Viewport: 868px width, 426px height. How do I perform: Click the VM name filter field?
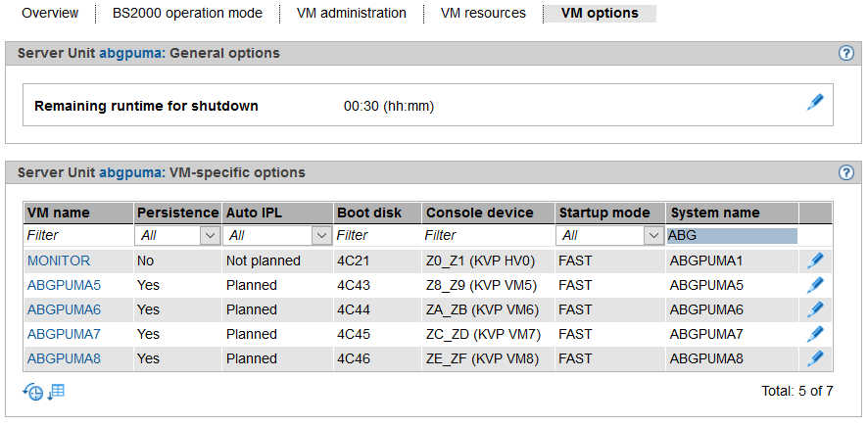(77, 236)
